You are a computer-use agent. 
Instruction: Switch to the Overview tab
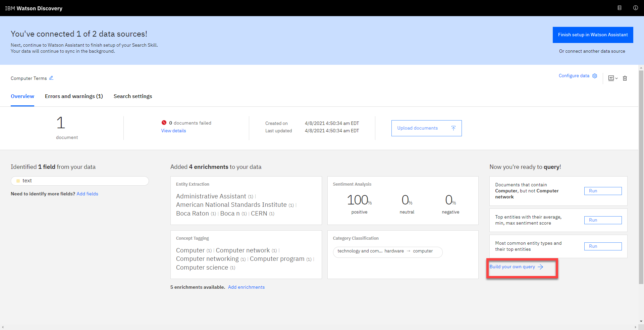coord(22,96)
